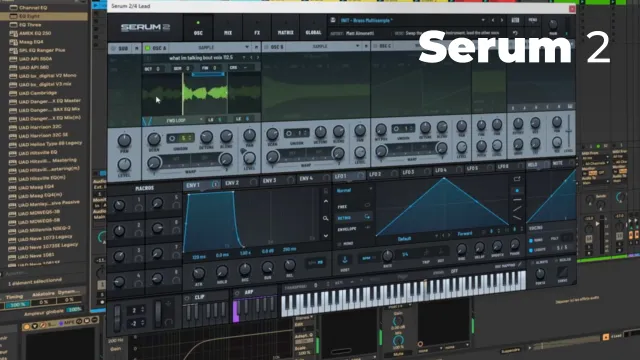The image size is (640, 360).
Task: Open the LFO mode dropdown showing Normal
Action: pyautogui.click(x=353, y=190)
